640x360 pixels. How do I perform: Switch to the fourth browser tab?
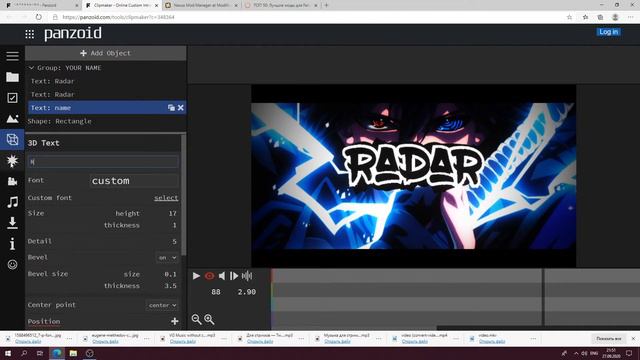(281, 5)
